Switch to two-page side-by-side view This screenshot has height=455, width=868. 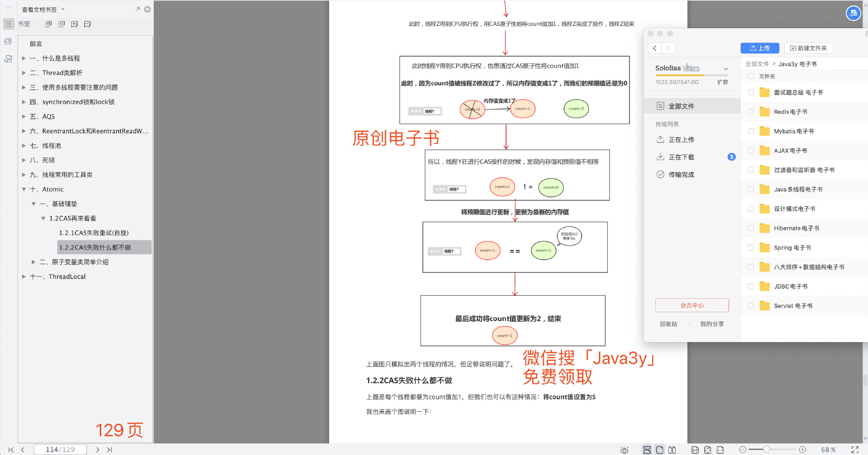(x=673, y=450)
